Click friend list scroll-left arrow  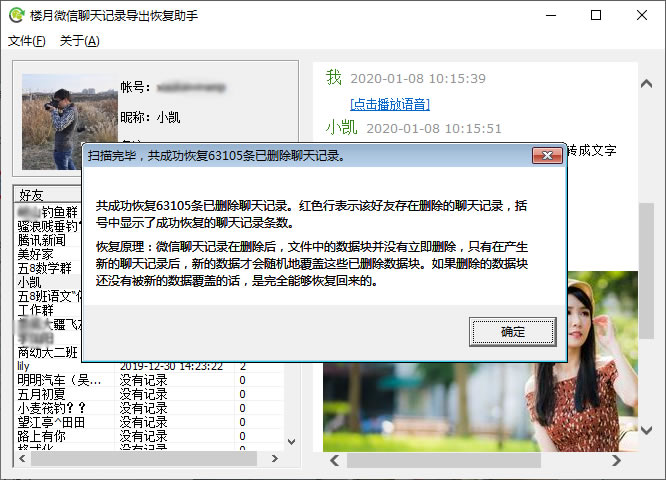[x=23, y=458]
